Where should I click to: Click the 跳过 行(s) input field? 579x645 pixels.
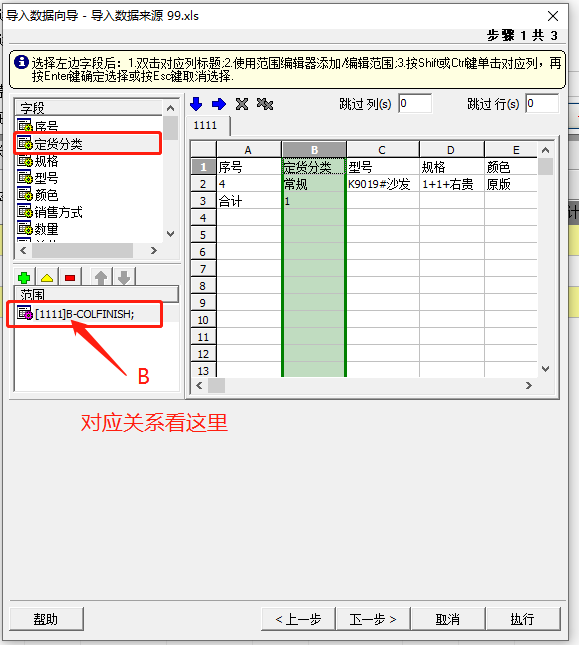pyautogui.click(x=542, y=103)
